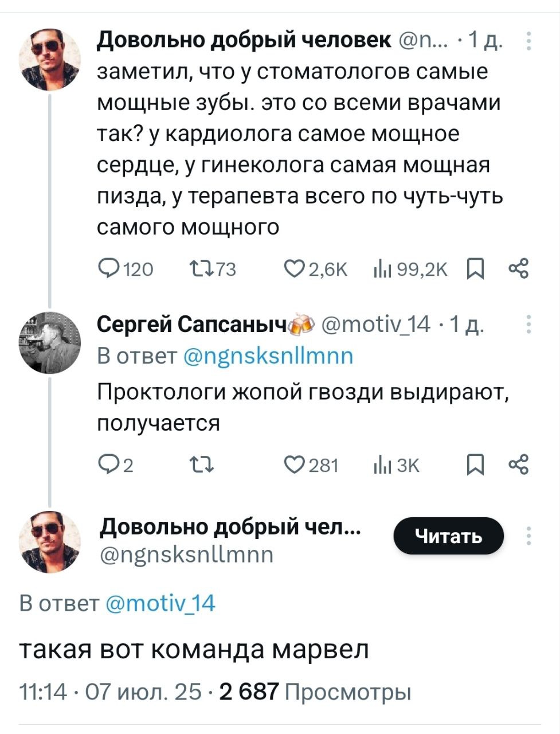Reply to Сергей Сапсаныч's comment
This screenshot has height=734, width=560.
(108, 464)
